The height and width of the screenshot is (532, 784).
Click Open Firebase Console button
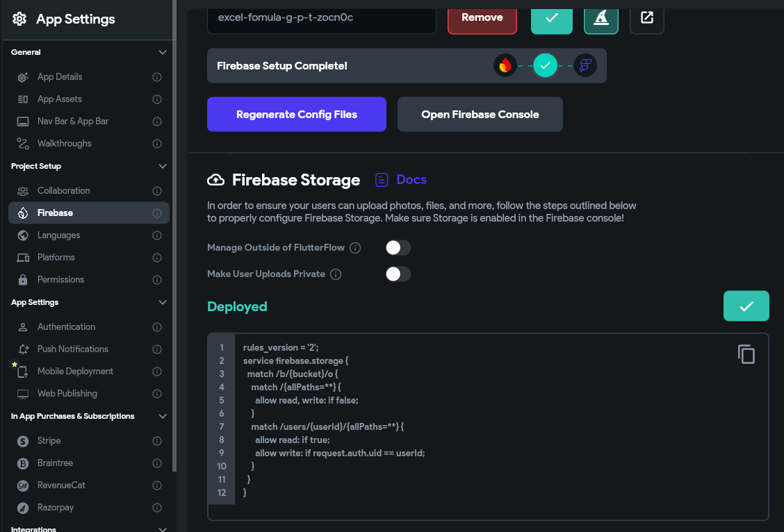point(480,115)
